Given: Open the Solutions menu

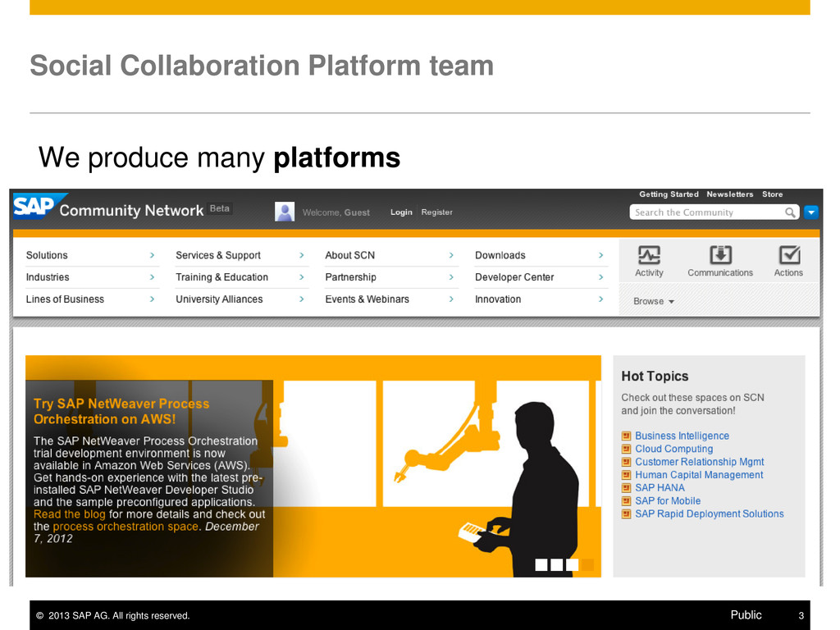Looking at the screenshot, I should [47, 255].
